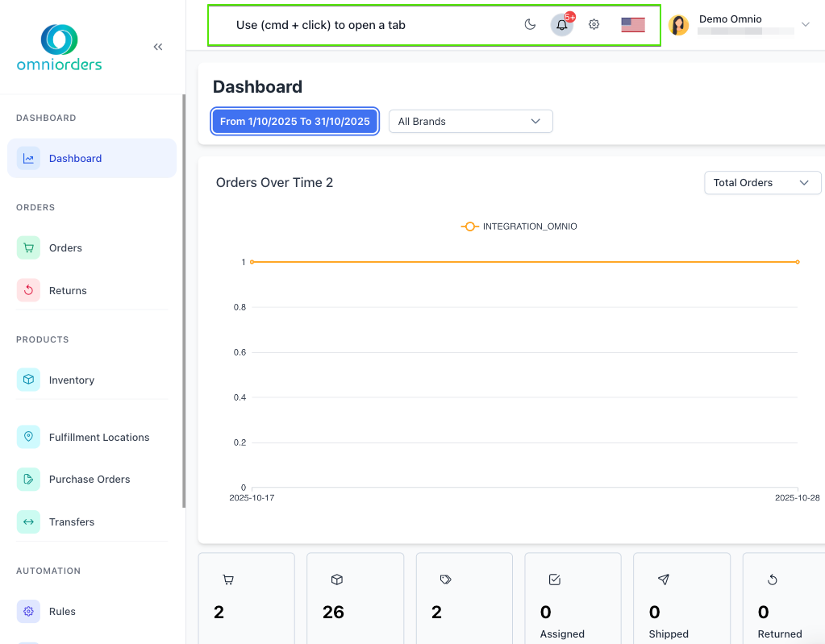Navigate to the Dashboard menu item
Viewport: 825px width, 644px height.
(x=76, y=158)
